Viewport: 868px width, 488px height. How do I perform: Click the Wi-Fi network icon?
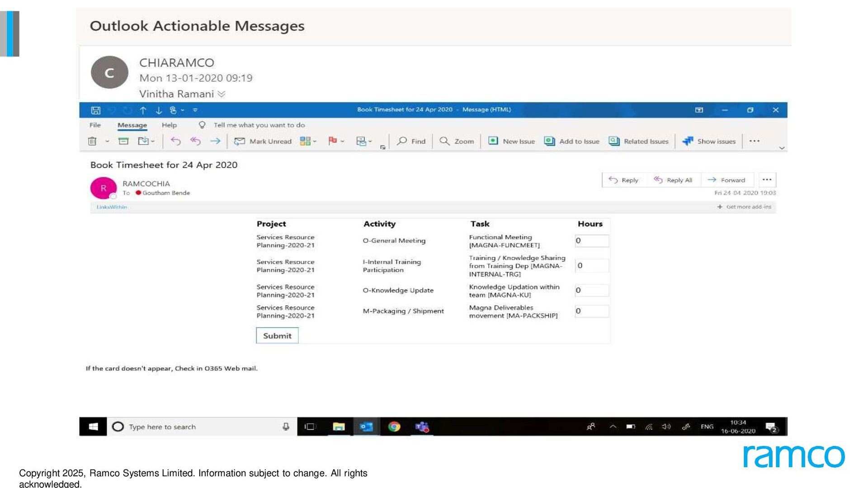(649, 427)
